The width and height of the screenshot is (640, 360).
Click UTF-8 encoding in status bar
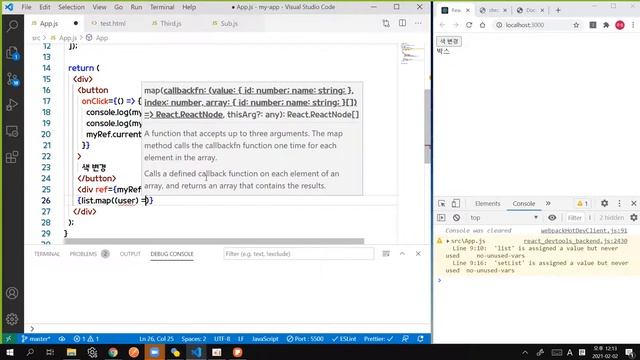tap(222, 339)
